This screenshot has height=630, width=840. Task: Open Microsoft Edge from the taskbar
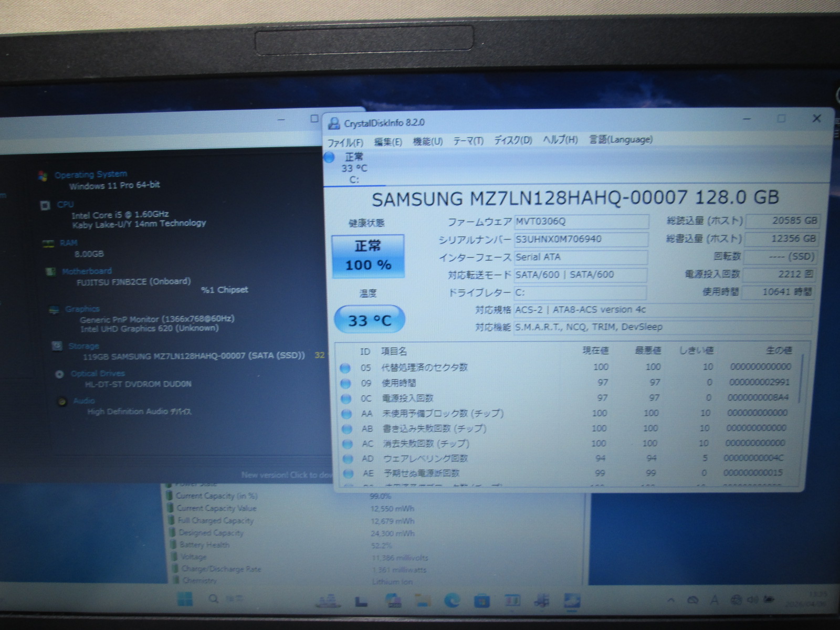pyautogui.click(x=451, y=600)
